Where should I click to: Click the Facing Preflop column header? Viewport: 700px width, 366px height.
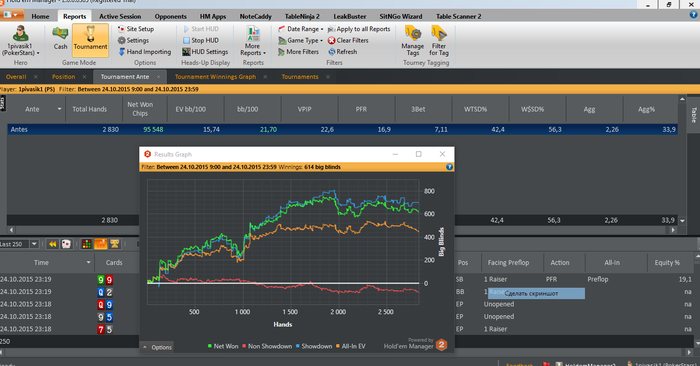point(508,262)
